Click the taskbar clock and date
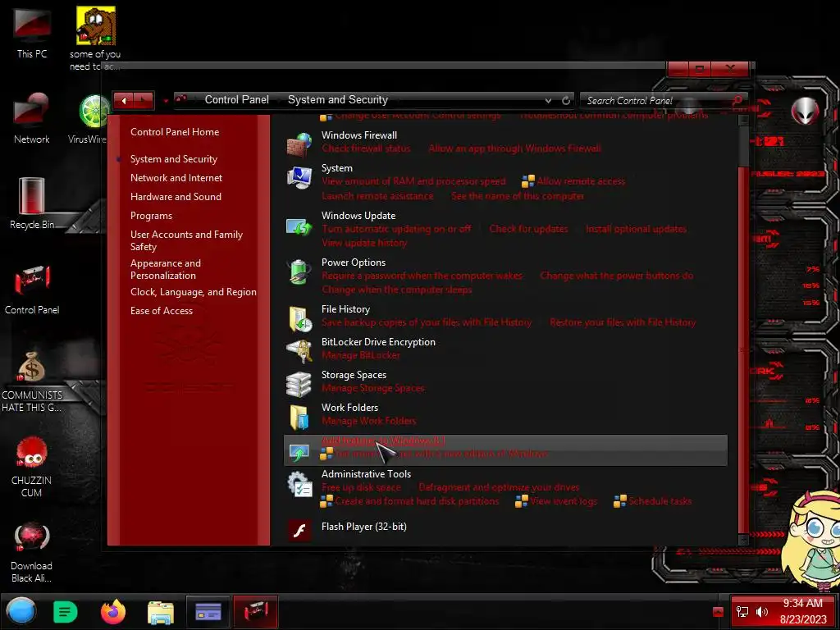The image size is (840, 630). tap(803, 611)
